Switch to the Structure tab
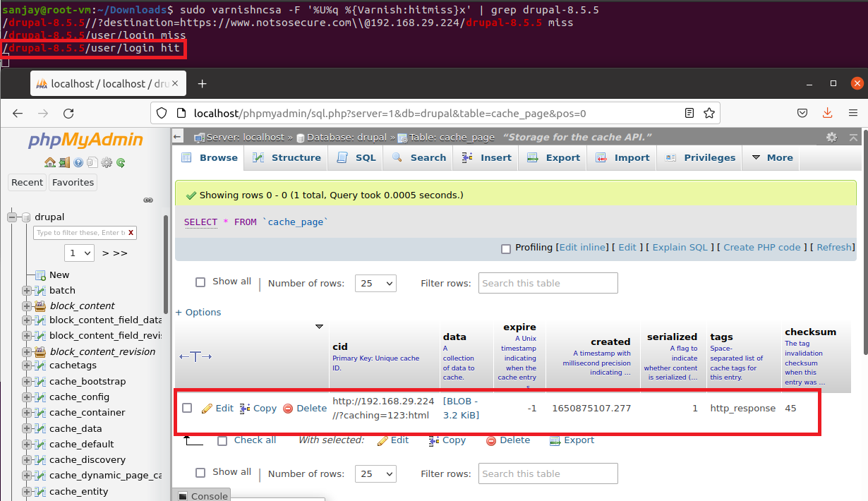 (287, 158)
